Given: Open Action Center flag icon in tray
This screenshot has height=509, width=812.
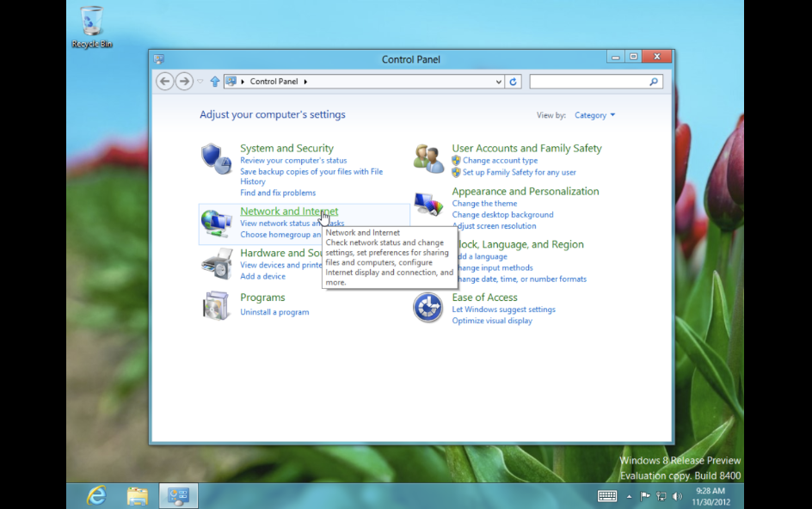Looking at the screenshot, I should pyautogui.click(x=645, y=496).
